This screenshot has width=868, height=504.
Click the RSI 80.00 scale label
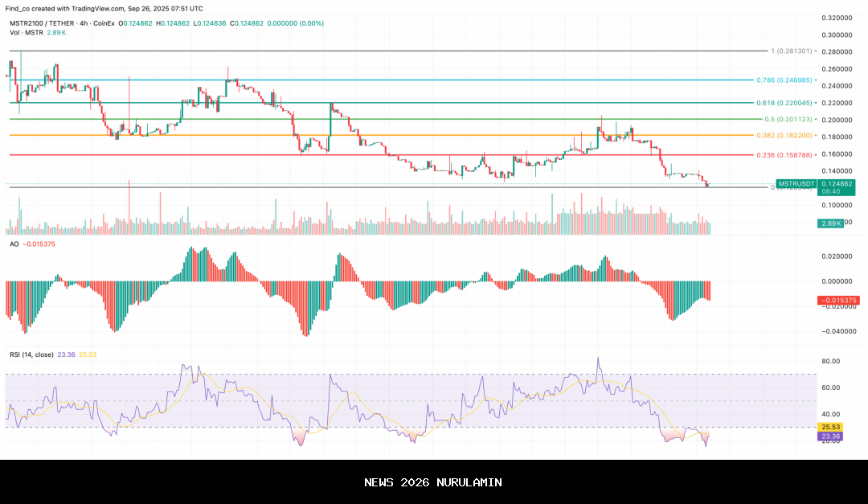click(830, 362)
